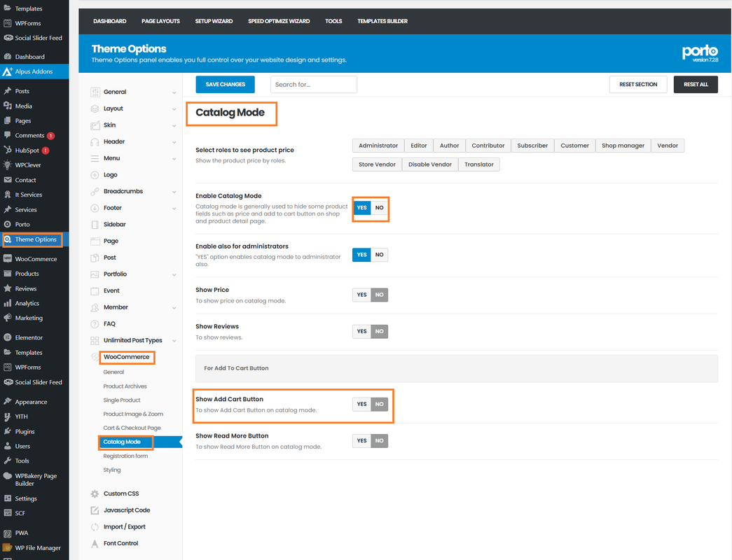Viewport: 732px width, 560px height.
Task: Expand the Menu section chevron
Action: (174, 159)
